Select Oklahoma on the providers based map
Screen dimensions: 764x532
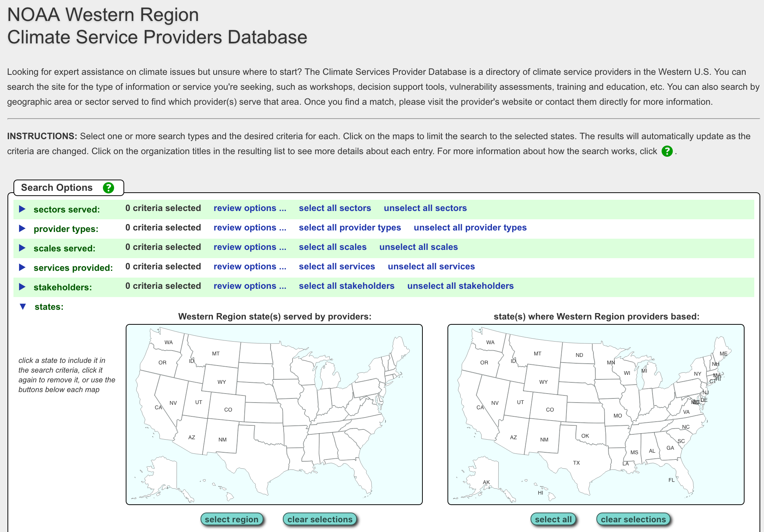coord(585,435)
